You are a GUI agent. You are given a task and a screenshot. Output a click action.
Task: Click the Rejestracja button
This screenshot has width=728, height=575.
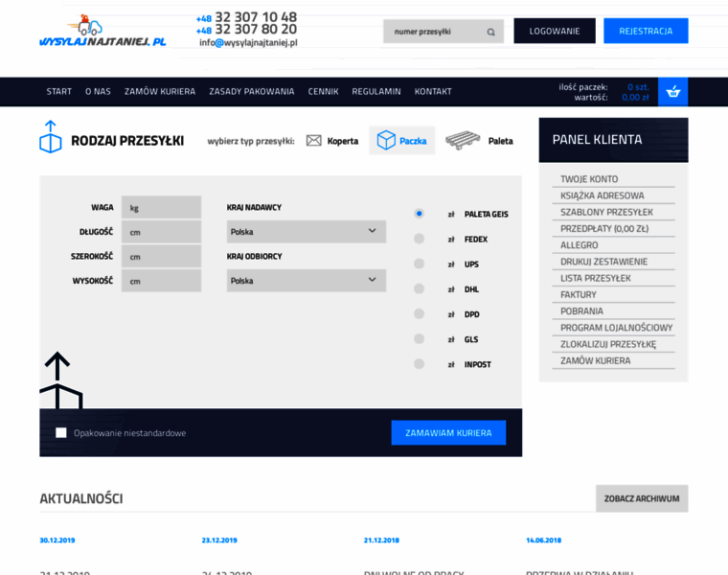[x=646, y=31]
